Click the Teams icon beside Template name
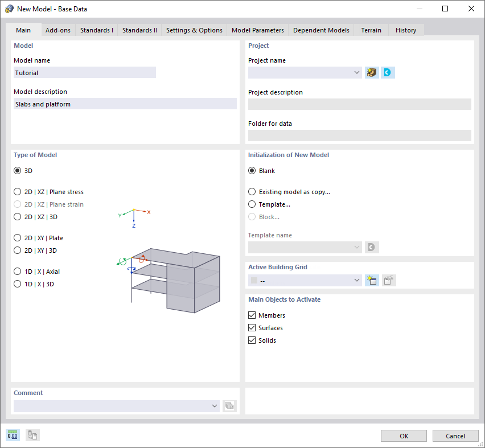Viewport: 485px width, 448px height. (x=372, y=247)
